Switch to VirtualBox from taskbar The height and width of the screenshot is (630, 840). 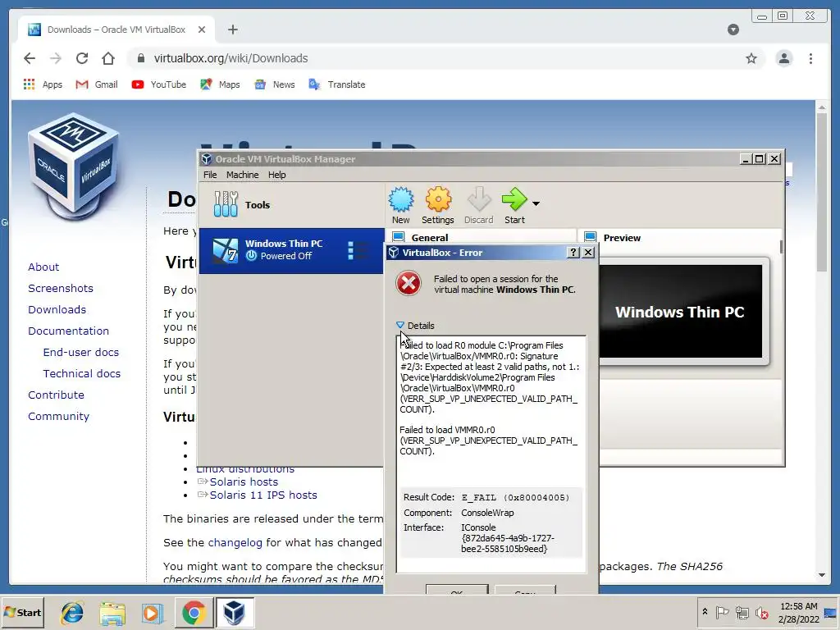(234, 612)
